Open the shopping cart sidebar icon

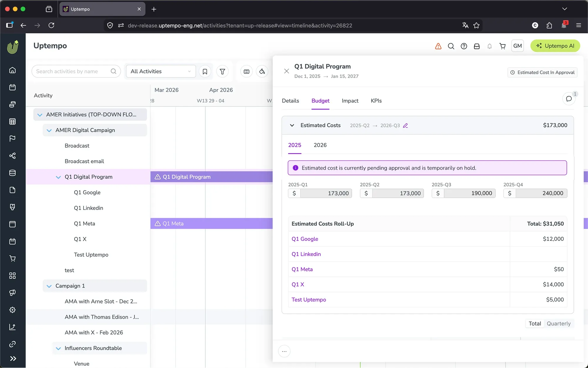[12, 258]
